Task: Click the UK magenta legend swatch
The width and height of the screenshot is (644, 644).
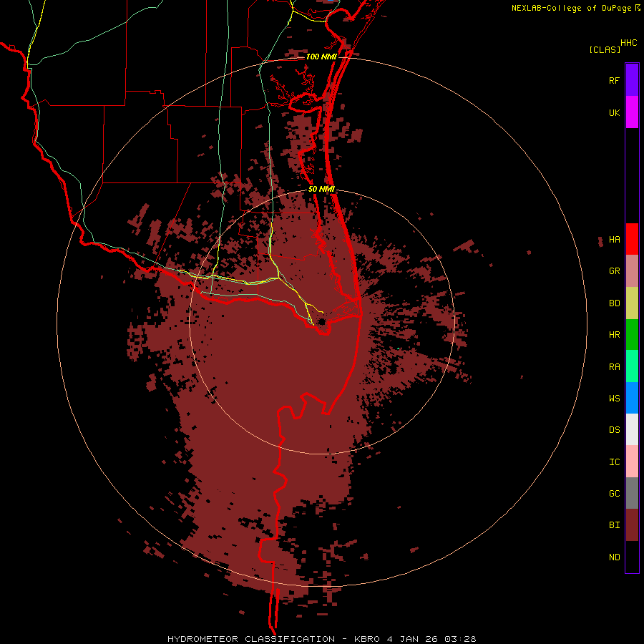Action: click(632, 112)
